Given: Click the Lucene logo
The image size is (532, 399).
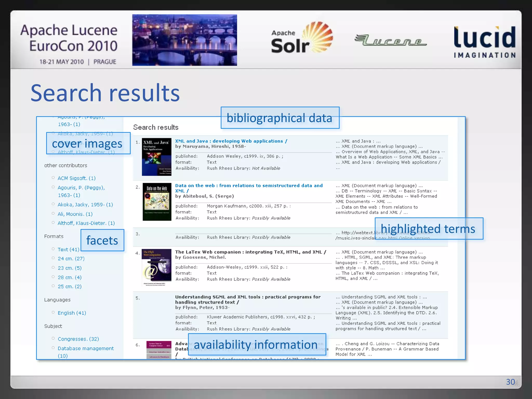Looking at the screenshot, I should (x=390, y=40).
